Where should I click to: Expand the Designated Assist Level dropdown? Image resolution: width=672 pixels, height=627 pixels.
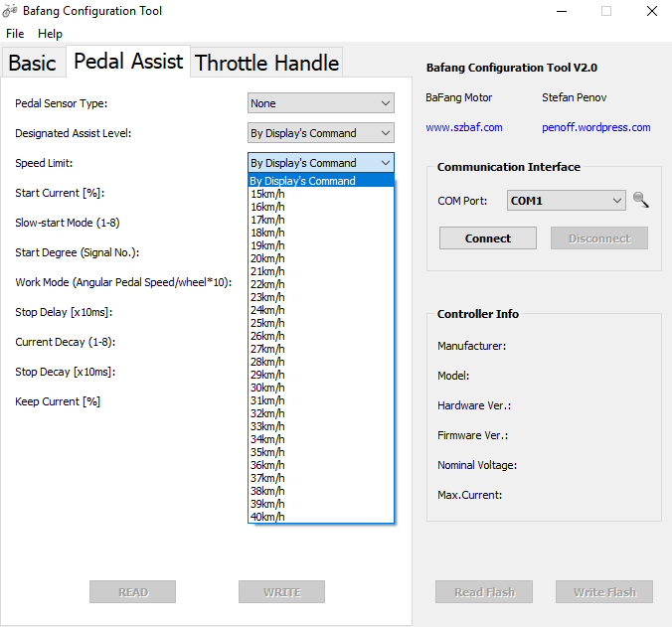tap(320, 133)
